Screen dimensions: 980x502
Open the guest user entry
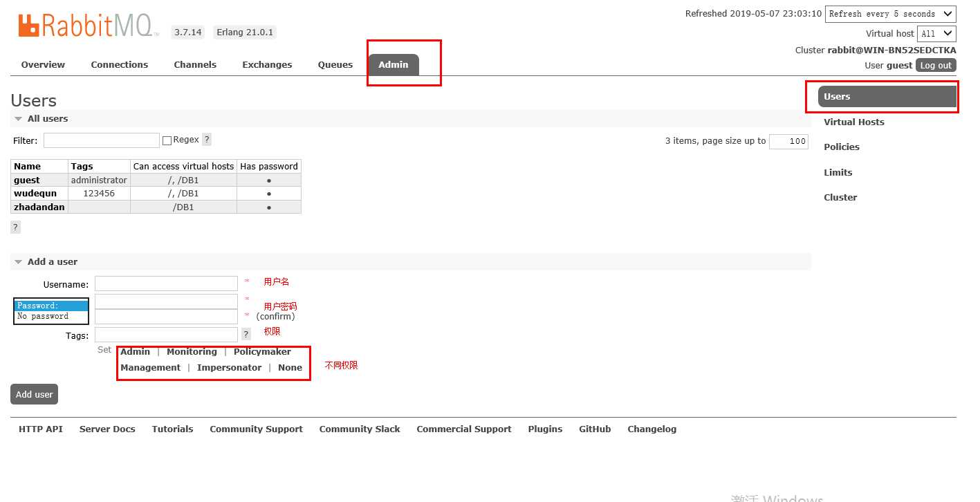point(27,180)
